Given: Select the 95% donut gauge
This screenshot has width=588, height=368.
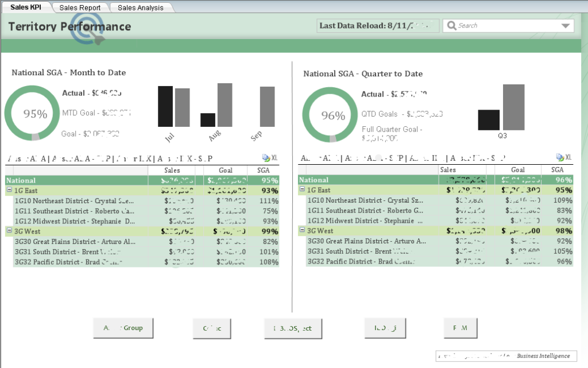Looking at the screenshot, I should pos(33,113).
